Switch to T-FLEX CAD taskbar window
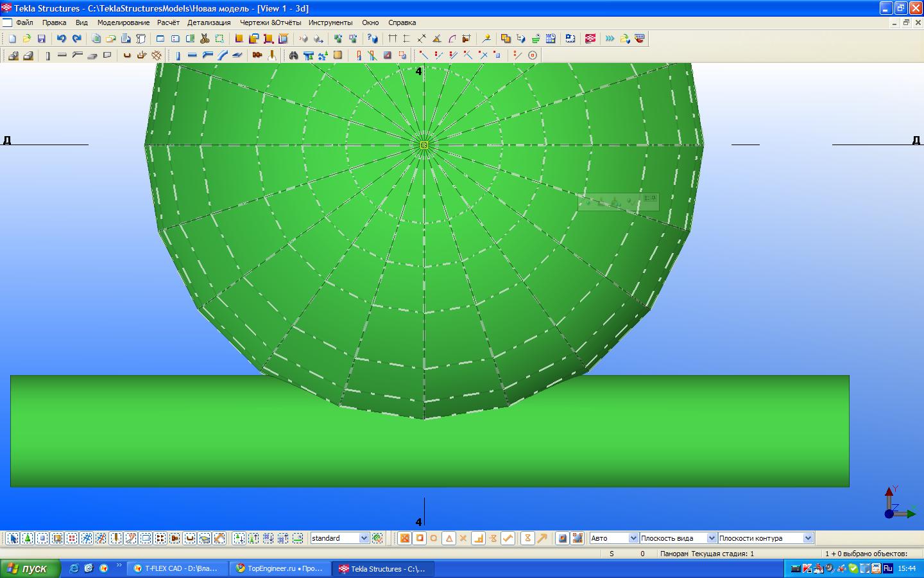 click(178, 568)
